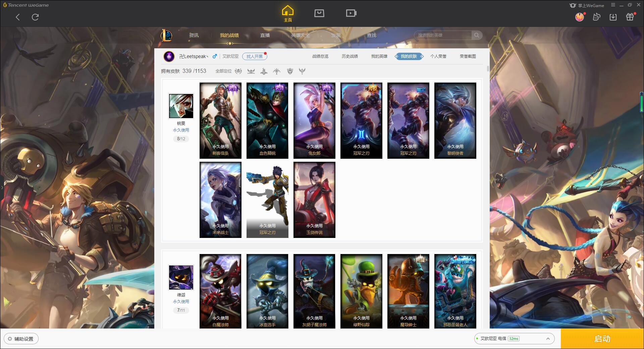Filter skins by the shield tank role icon
The image size is (644, 349).
pyautogui.click(x=290, y=71)
